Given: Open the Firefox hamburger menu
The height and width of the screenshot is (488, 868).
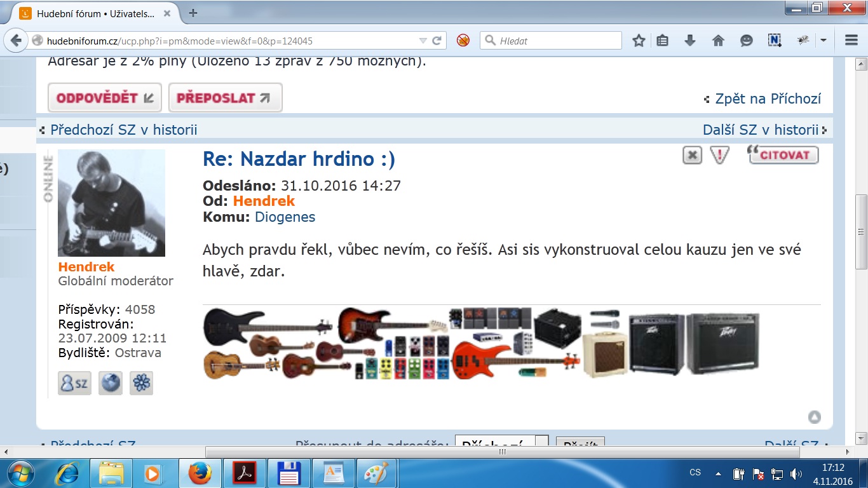Looking at the screenshot, I should tap(851, 41).
